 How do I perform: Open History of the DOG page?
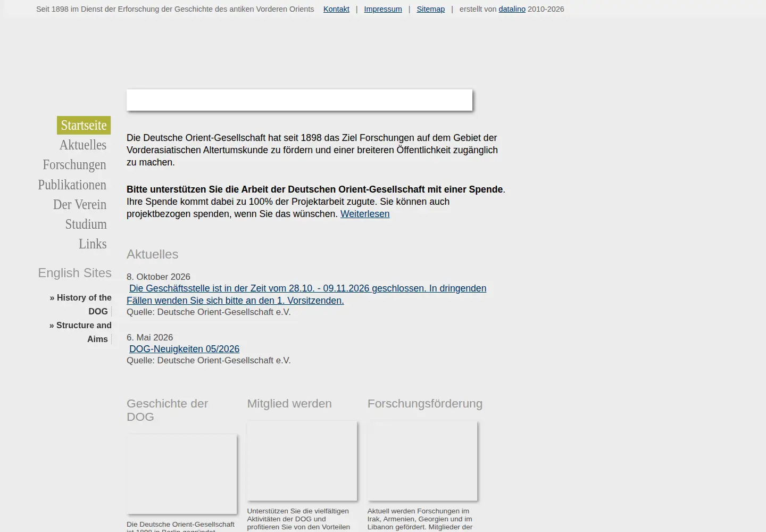tap(81, 304)
